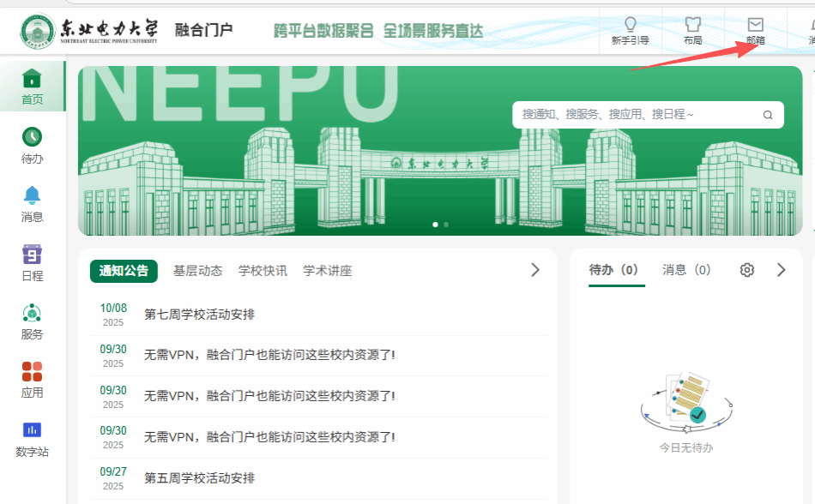Open the 第七周学校活动安排 notice
815x504 pixels.
pos(199,315)
